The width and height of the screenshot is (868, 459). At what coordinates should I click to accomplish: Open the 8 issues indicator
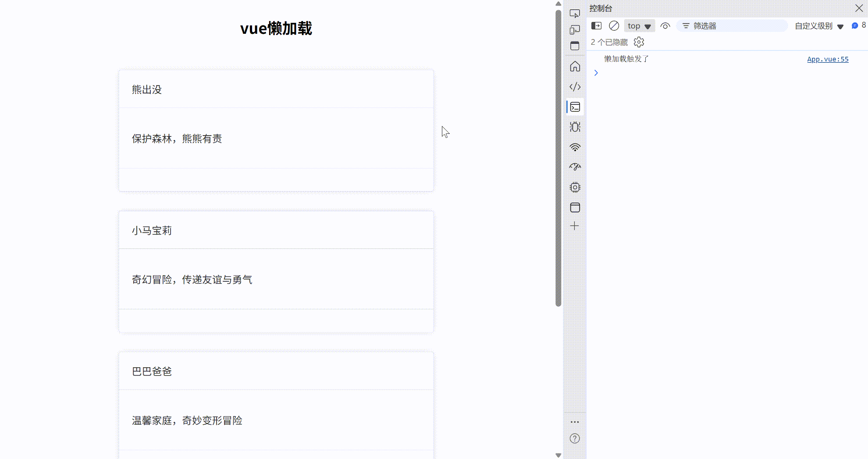click(859, 25)
